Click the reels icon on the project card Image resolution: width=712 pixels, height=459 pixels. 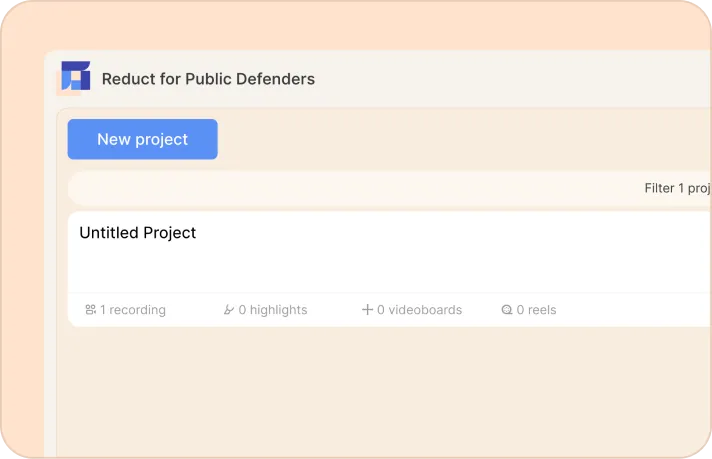(x=507, y=310)
